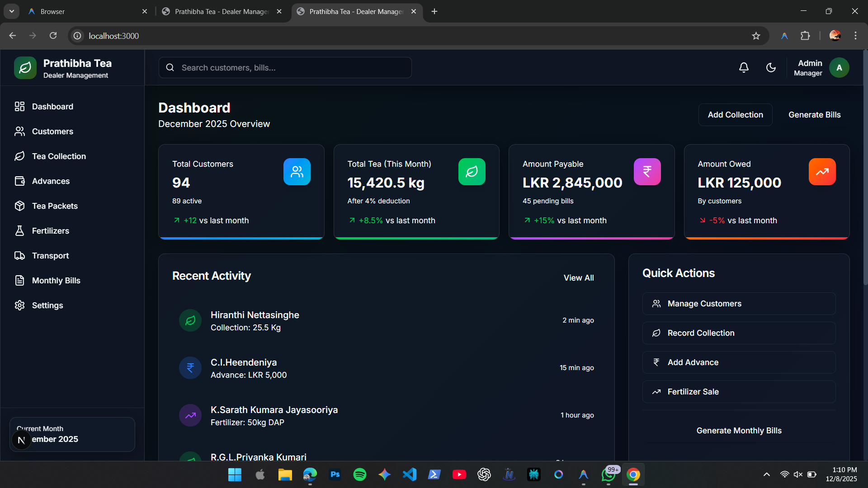This screenshot has height=488, width=868.
Task: Open Fertilizers page in sidebar
Action: (50, 231)
